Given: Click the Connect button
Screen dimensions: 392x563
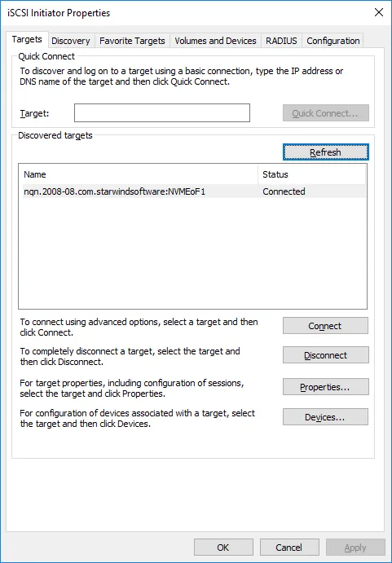Looking at the screenshot, I should (x=325, y=326).
